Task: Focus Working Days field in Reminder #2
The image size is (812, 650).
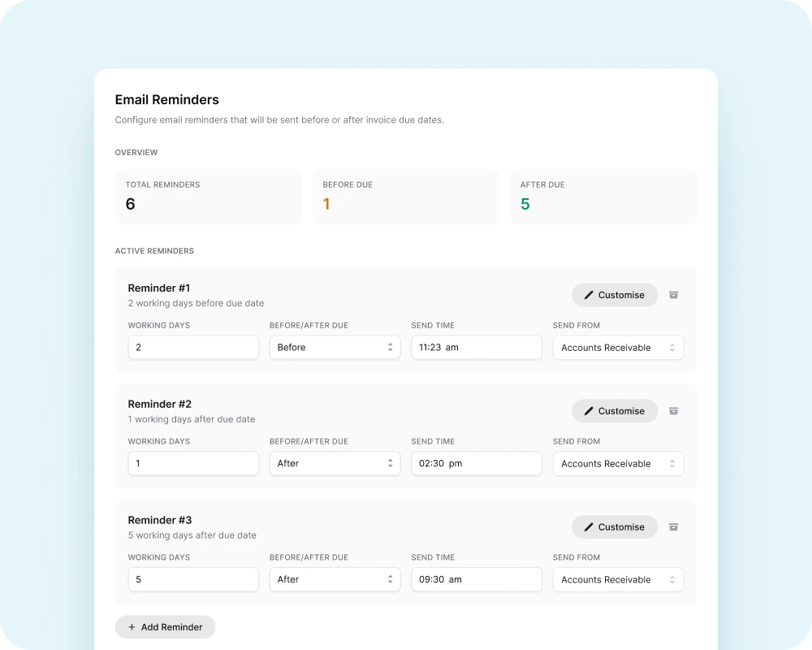Action: tap(193, 464)
